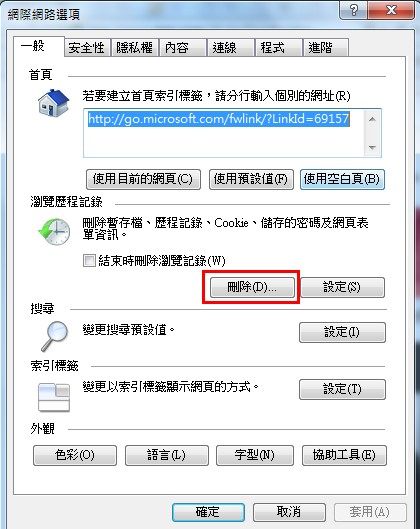Confirm with the 確定 button
The height and width of the screenshot is (529, 420).
click(x=208, y=512)
